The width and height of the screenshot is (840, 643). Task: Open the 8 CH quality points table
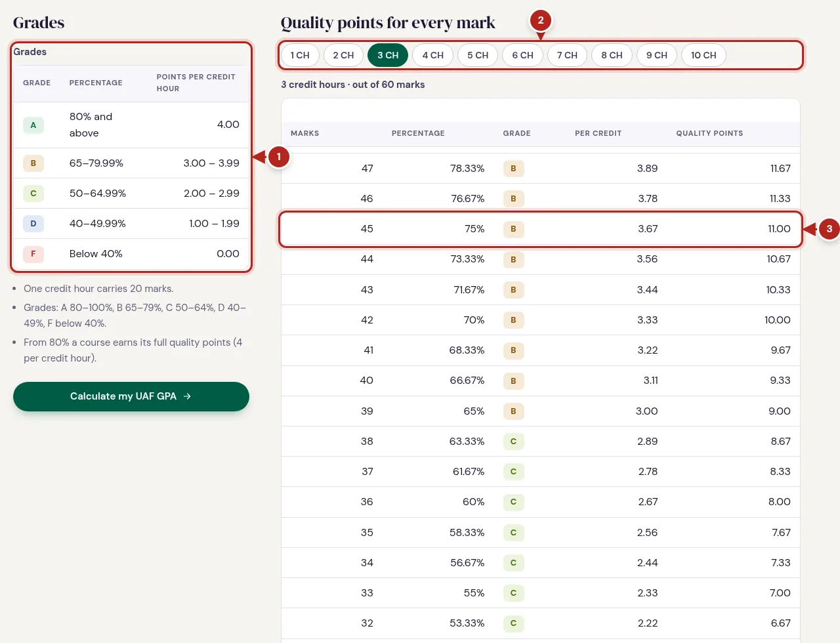pyautogui.click(x=612, y=55)
